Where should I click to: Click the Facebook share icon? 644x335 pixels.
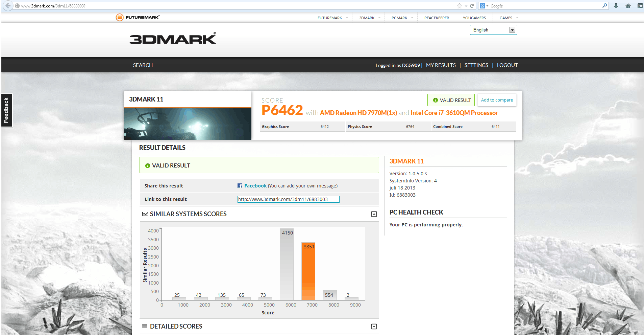pyautogui.click(x=240, y=186)
